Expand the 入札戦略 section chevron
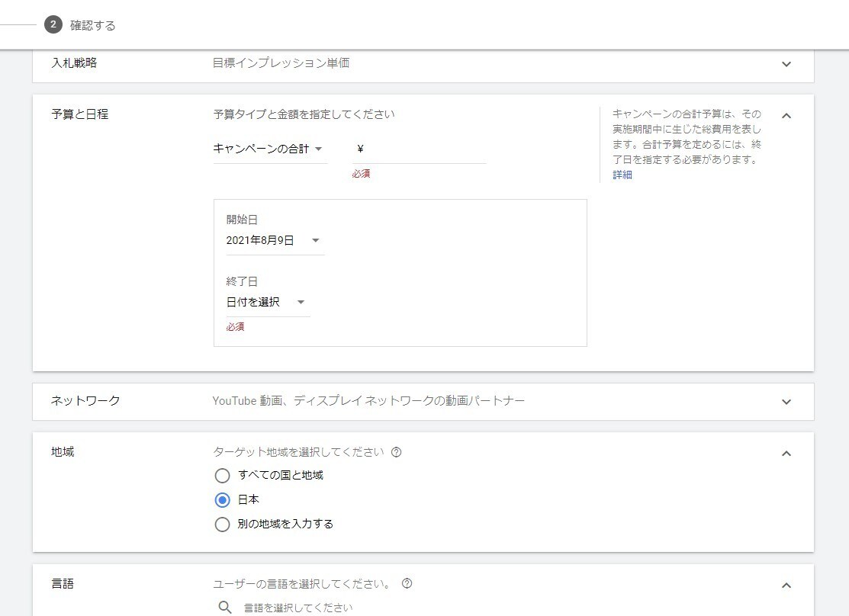The width and height of the screenshot is (849, 616). [786, 64]
